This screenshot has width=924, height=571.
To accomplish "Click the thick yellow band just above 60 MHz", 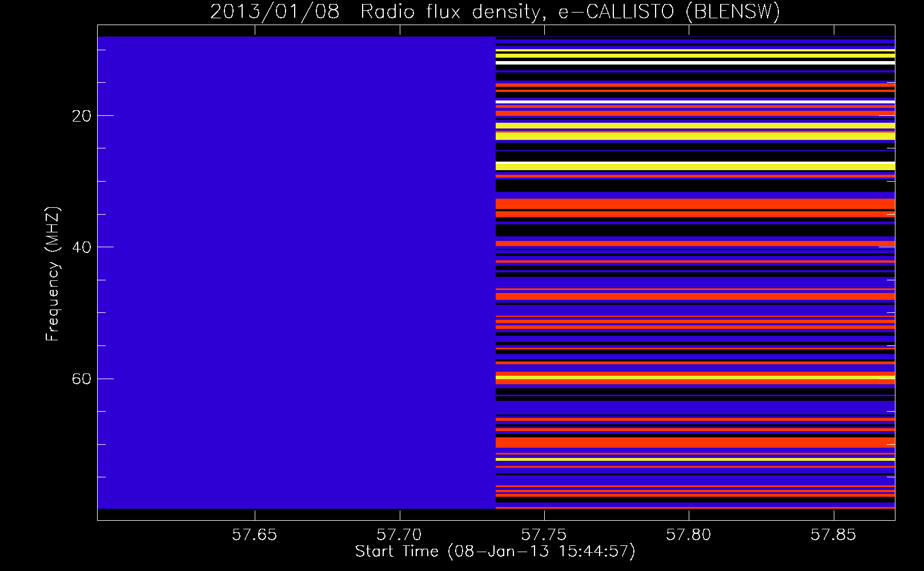I will 695,377.
